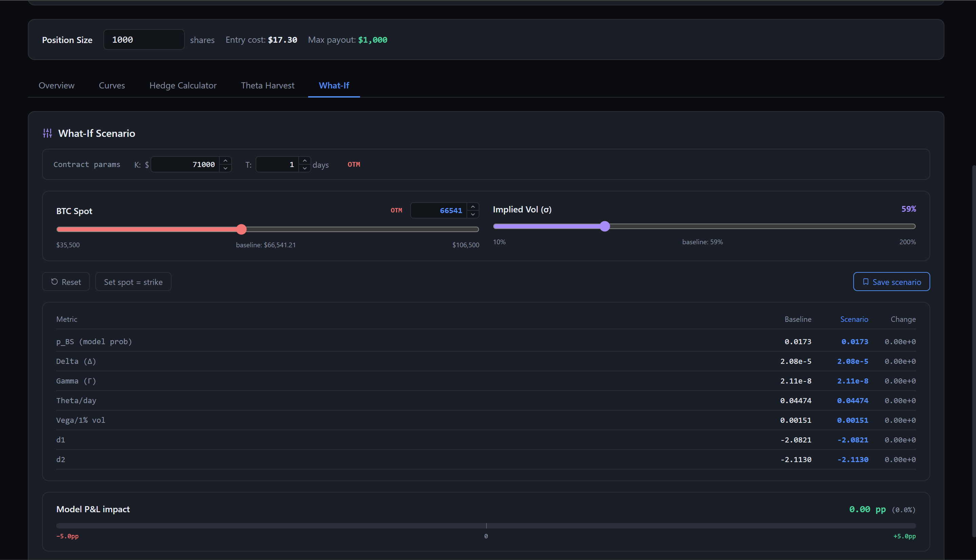Screen dimensions: 976x560
Task: Click the Reset button
Action: tap(66, 282)
